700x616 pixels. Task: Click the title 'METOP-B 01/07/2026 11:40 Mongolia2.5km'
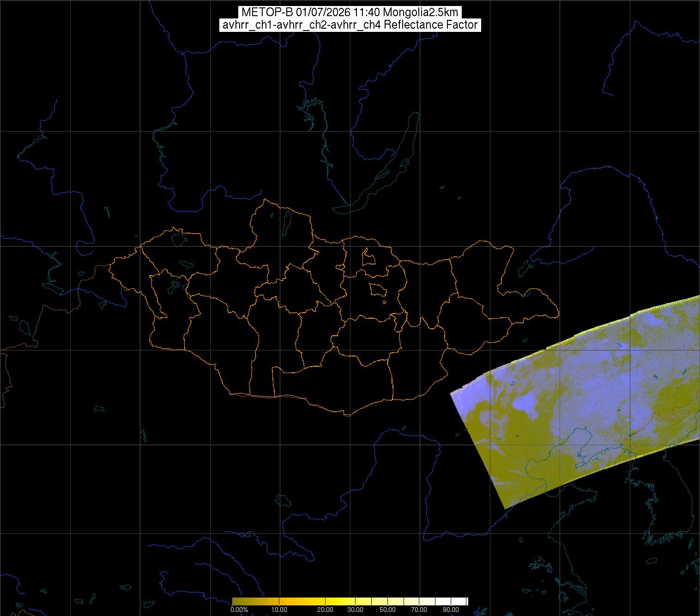click(350, 12)
